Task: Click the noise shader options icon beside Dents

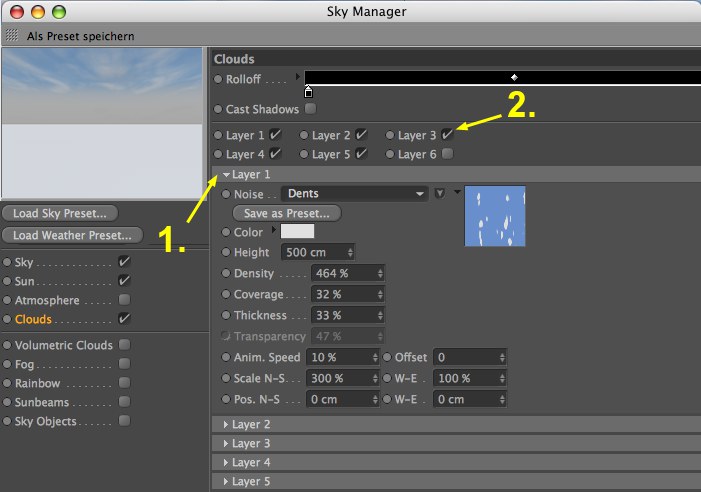Action: pos(440,193)
